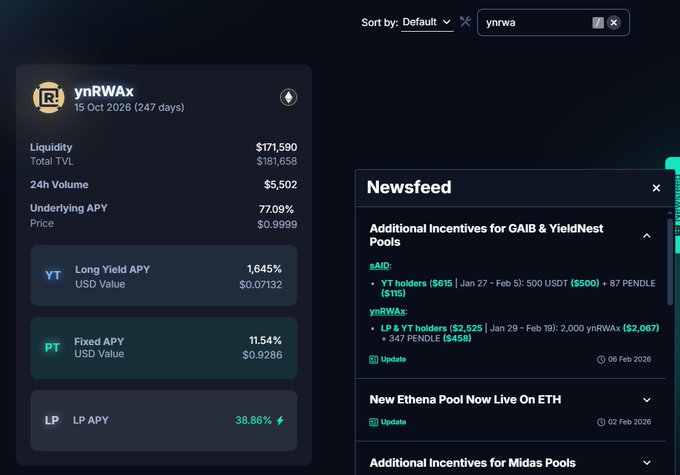The height and width of the screenshot is (475, 680).
Task: Open the sAID link in the newsfeed
Action: (380, 267)
